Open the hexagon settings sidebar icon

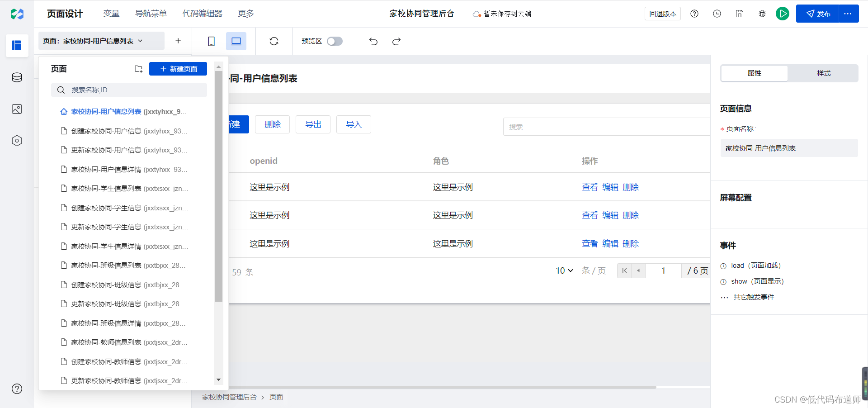17,141
